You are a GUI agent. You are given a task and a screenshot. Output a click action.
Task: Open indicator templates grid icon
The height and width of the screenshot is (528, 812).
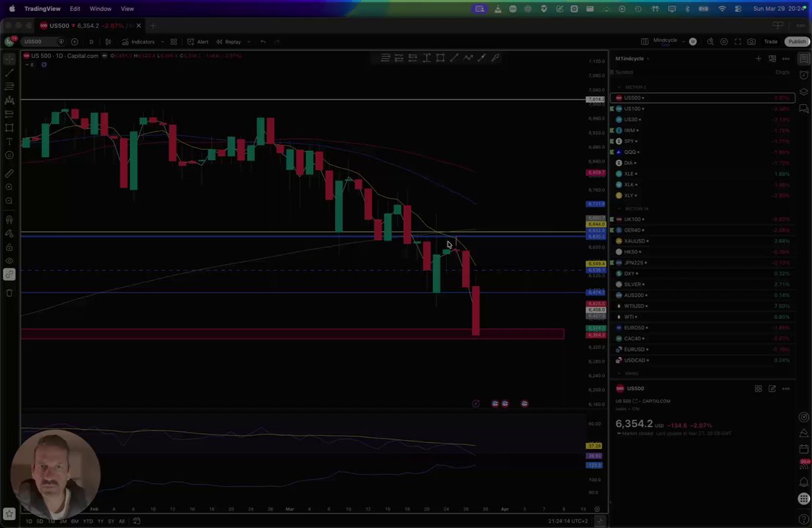pos(174,42)
